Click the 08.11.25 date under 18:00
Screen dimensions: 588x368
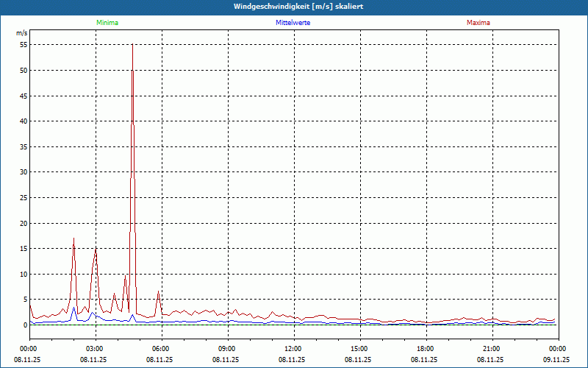pyautogui.click(x=424, y=360)
